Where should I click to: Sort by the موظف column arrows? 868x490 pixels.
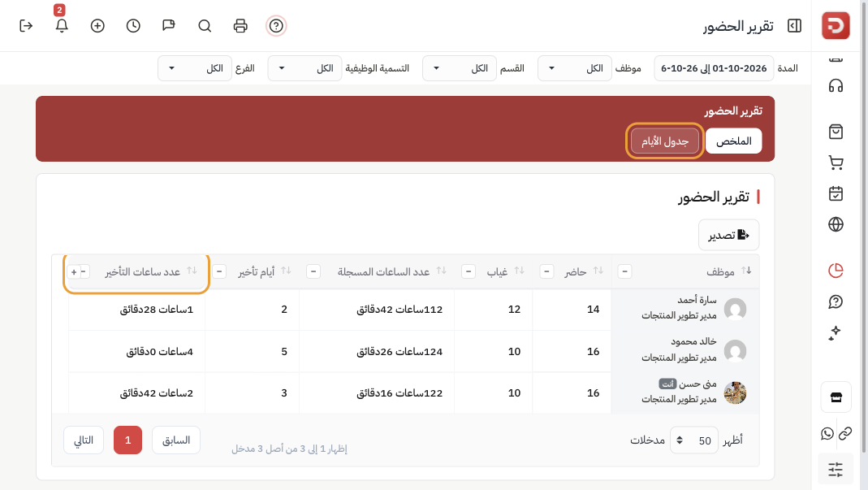point(746,271)
